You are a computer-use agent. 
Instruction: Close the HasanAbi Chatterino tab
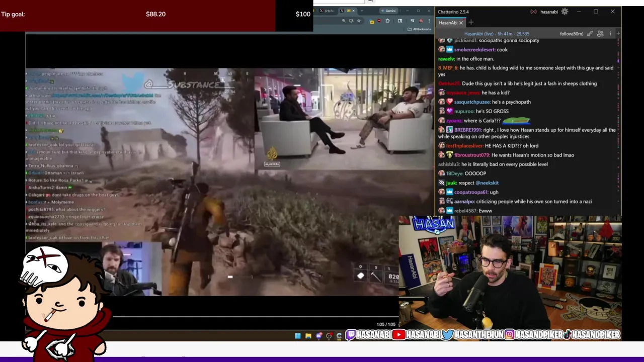point(461,23)
